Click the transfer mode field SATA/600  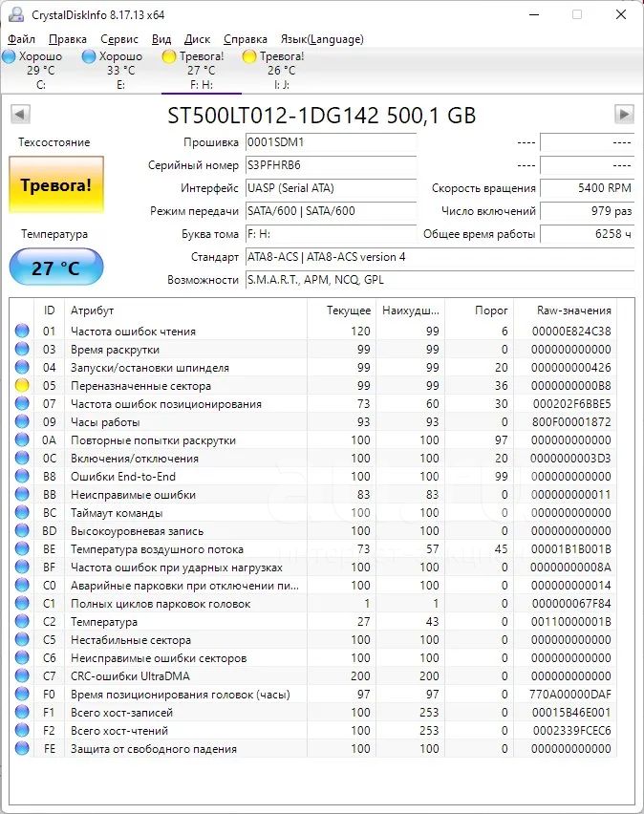pyautogui.click(x=331, y=211)
